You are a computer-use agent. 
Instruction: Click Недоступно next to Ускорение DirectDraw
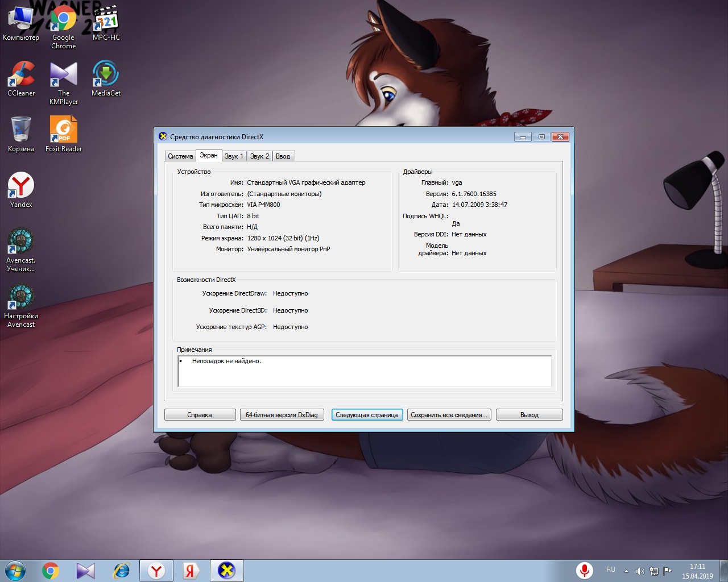[x=290, y=293]
